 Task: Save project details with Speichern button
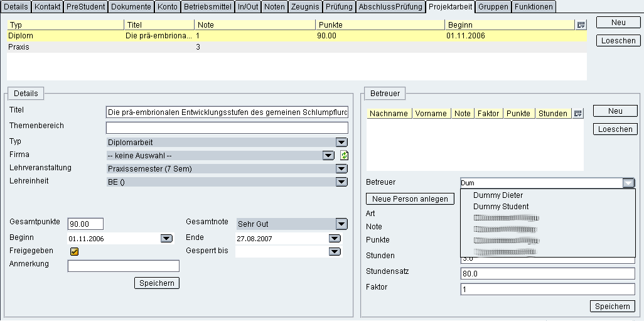tap(157, 283)
